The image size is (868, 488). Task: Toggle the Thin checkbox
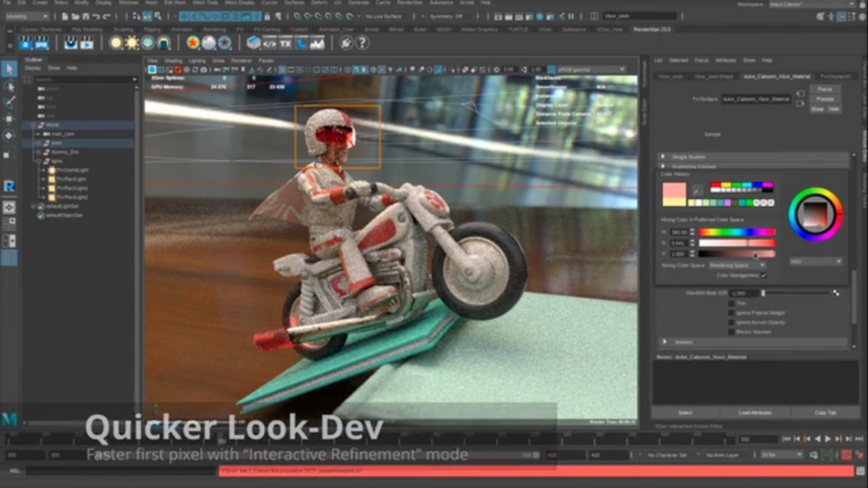click(x=732, y=303)
